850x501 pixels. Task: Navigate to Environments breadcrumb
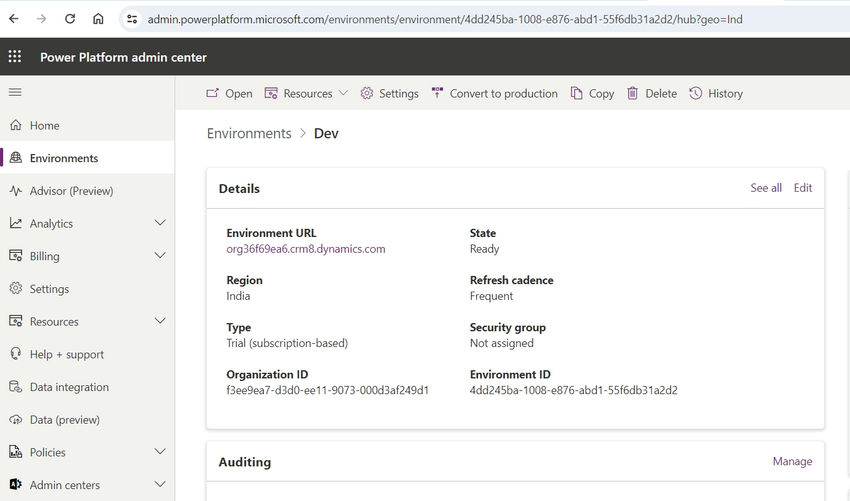(249, 133)
